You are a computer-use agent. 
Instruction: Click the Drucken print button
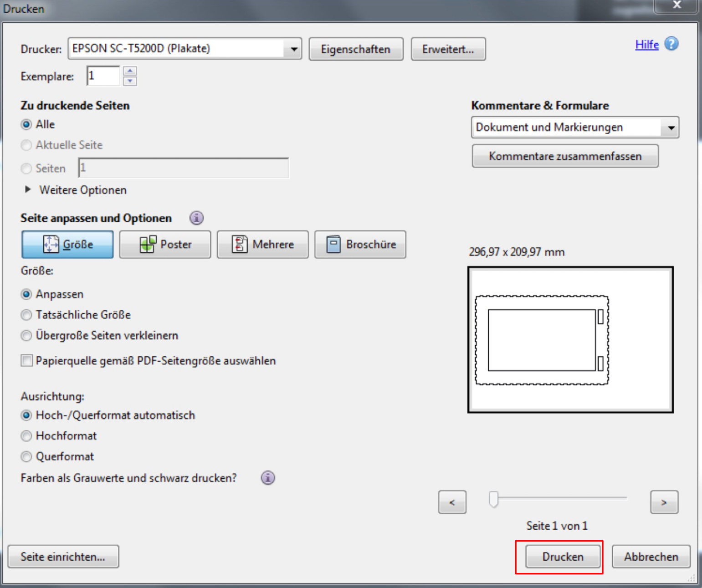[563, 557]
